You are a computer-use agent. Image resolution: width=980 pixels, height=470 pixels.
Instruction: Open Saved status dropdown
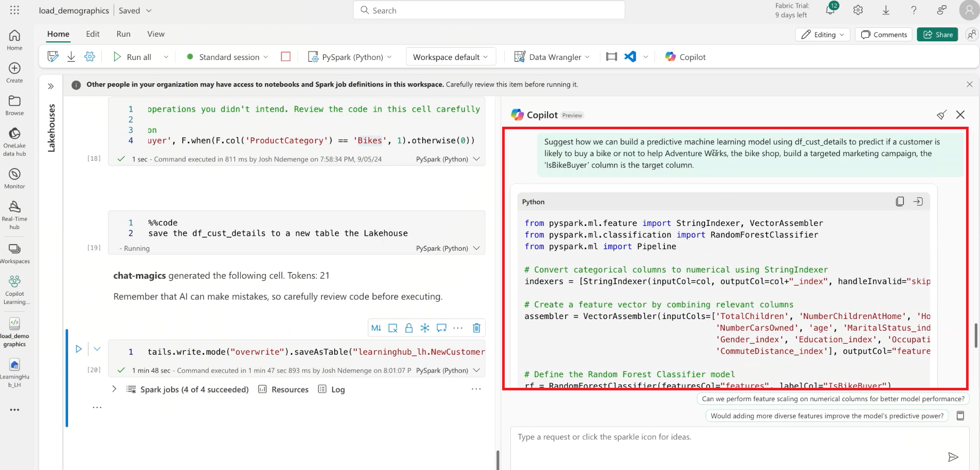click(135, 10)
